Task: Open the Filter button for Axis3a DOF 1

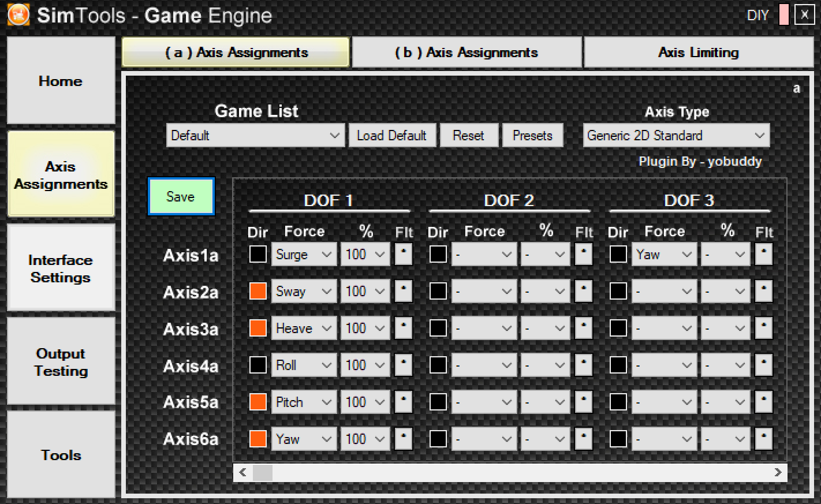Action: coord(404,328)
